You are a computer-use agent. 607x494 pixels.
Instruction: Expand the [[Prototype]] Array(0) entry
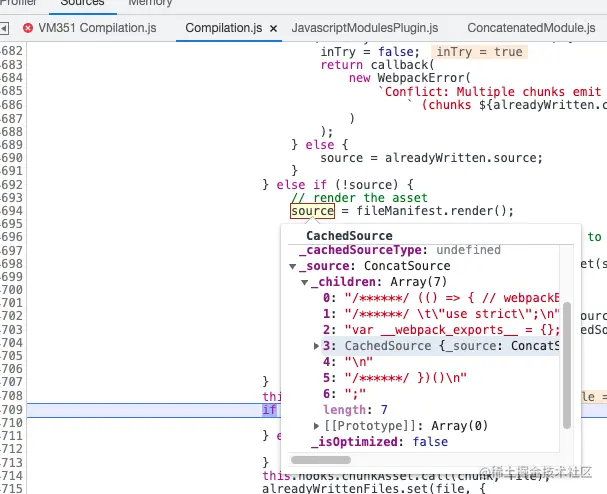coord(316,426)
